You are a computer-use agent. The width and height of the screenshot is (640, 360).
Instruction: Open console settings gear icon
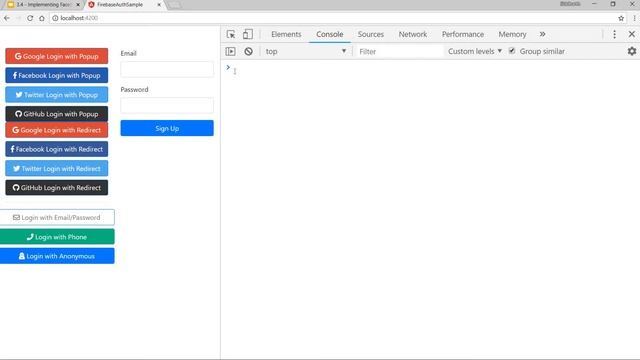tap(632, 51)
